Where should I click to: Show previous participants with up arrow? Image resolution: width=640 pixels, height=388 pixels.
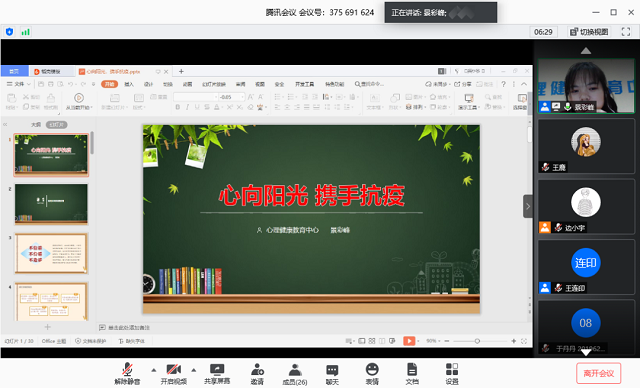586,51
